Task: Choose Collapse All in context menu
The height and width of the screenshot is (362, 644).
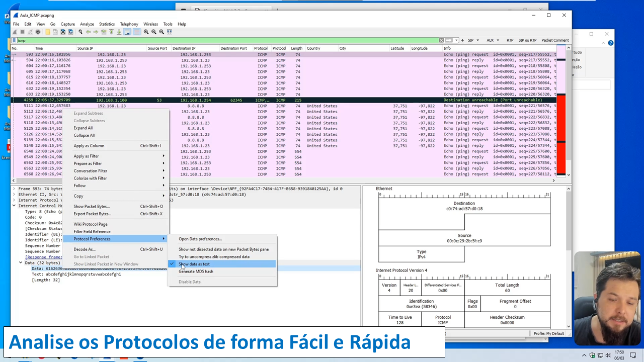Action: coord(115,135)
